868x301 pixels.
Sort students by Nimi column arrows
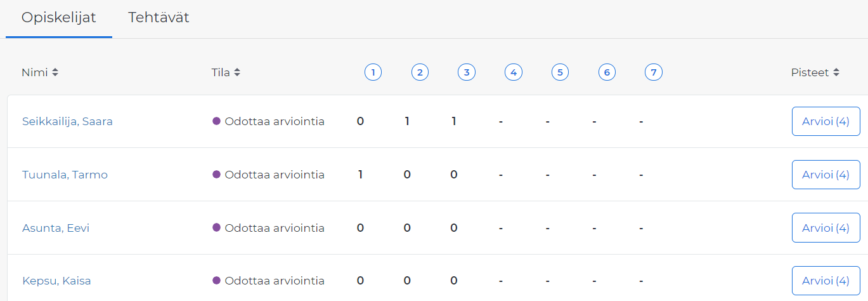click(x=55, y=72)
